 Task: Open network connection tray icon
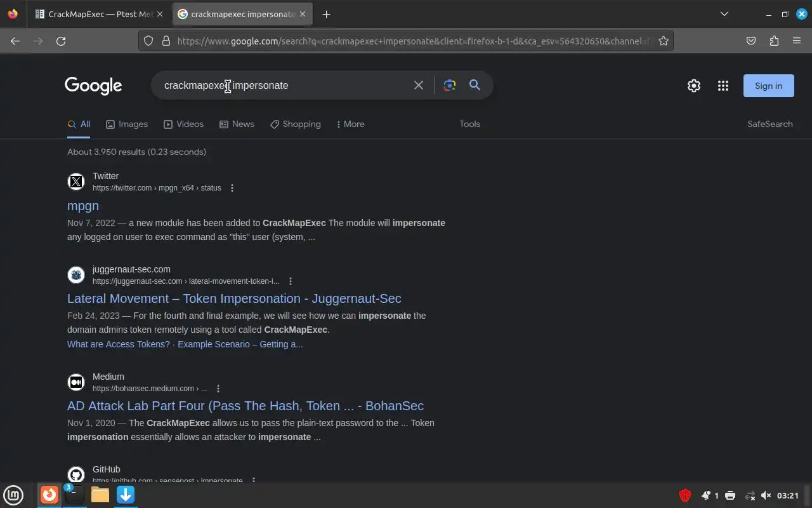click(750, 495)
